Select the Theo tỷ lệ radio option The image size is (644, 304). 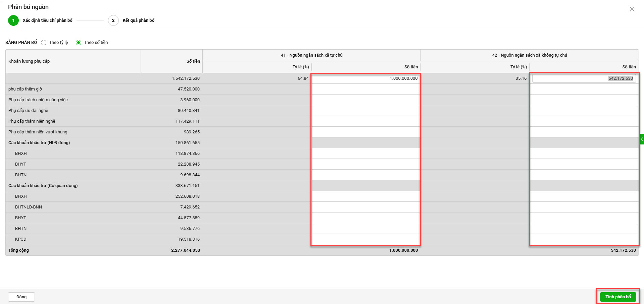(44, 43)
